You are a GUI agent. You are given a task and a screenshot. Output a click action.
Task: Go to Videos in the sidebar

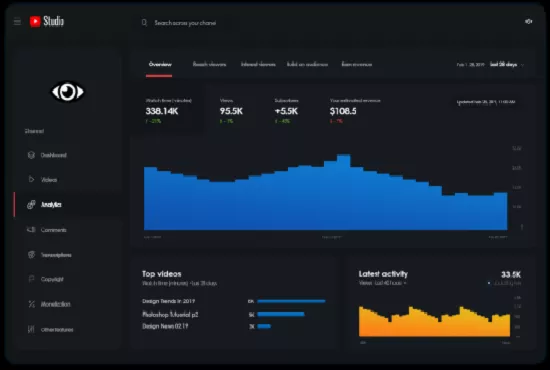pyautogui.click(x=42, y=180)
